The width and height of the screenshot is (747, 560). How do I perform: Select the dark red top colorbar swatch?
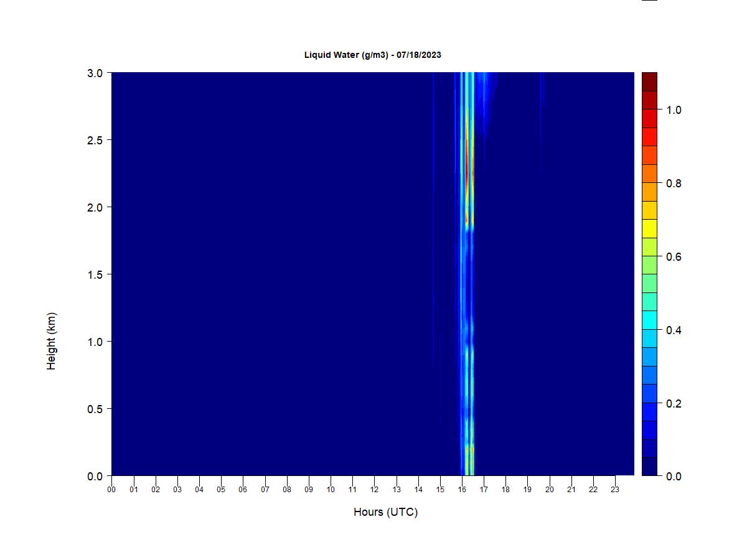coord(649,82)
